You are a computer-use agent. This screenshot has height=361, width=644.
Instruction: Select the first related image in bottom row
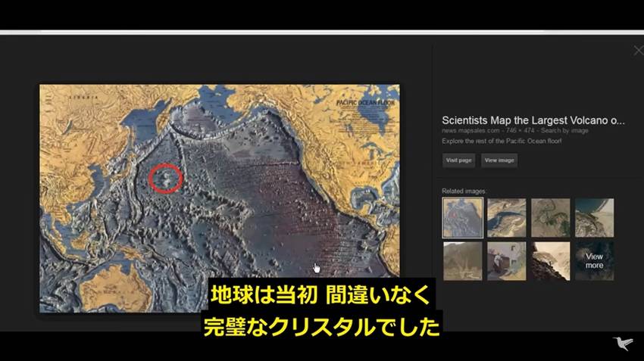pyautogui.click(x=463, y=261)
